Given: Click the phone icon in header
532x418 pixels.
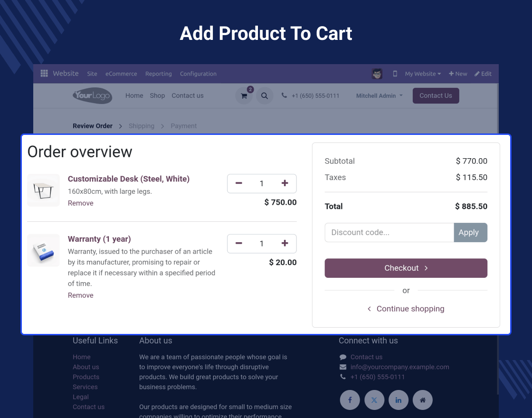Looking at the screenshot, I should tap(285, 95).
